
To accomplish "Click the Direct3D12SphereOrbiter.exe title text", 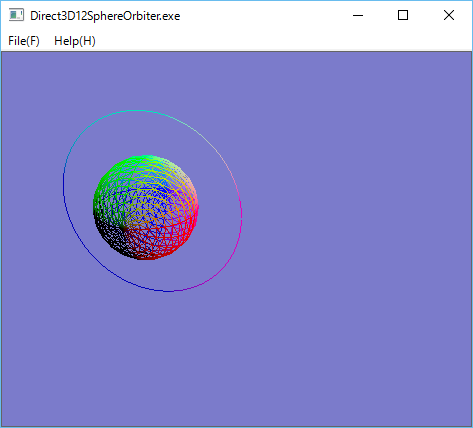I will (x=105, y=16).
